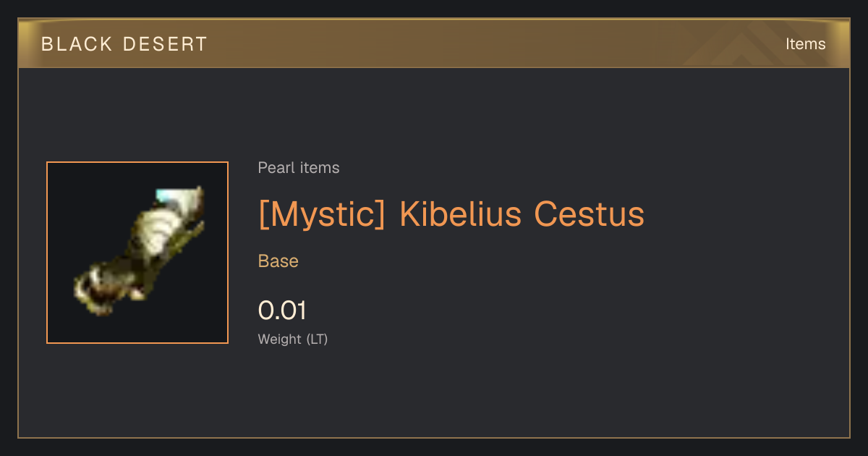This screenshot has height=456, width=868.
Task: Open the Items section link
Action: click(805, 44)
